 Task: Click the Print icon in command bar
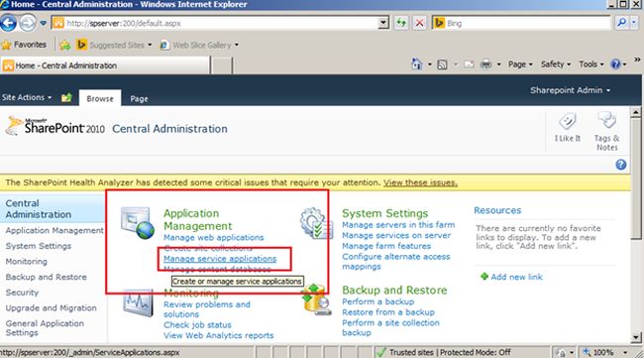tap(485, 64)
